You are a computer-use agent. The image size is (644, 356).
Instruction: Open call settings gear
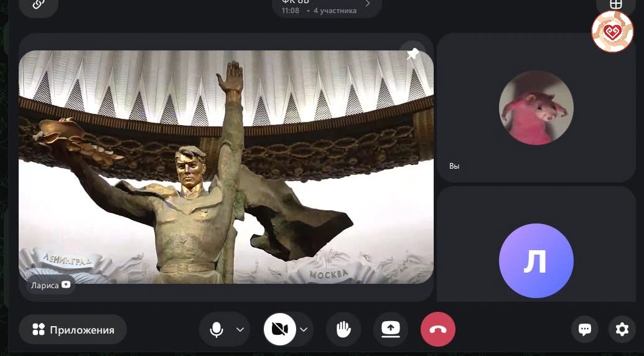click(x=622, y=330)
